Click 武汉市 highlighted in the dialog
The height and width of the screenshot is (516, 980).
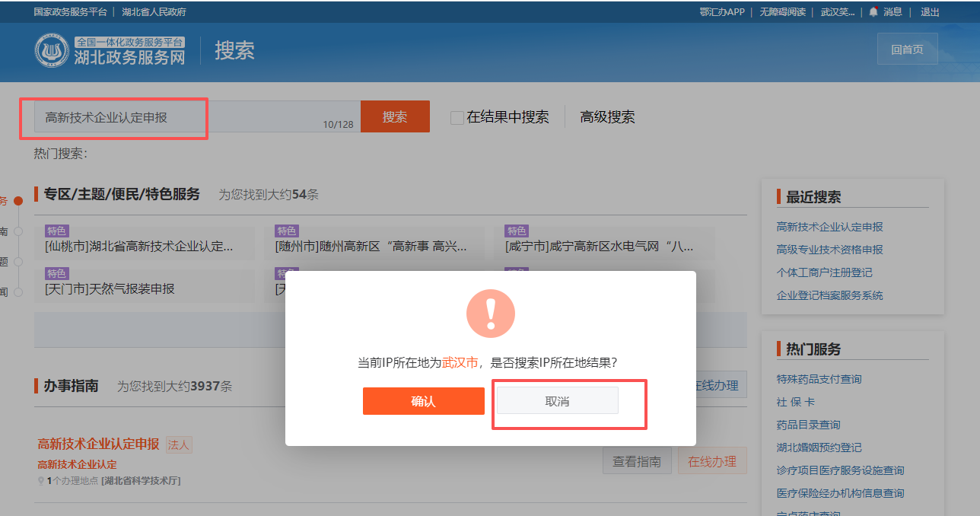coord(460,363)
